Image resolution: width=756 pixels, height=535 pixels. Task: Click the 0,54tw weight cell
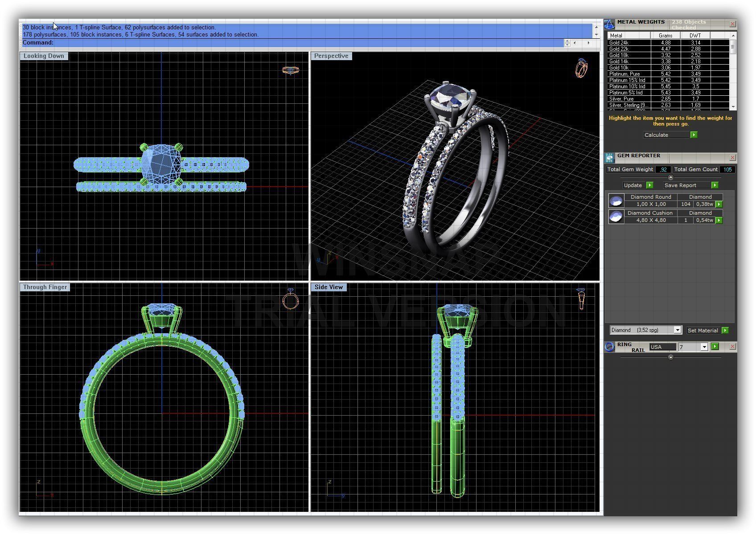(704, 220)
